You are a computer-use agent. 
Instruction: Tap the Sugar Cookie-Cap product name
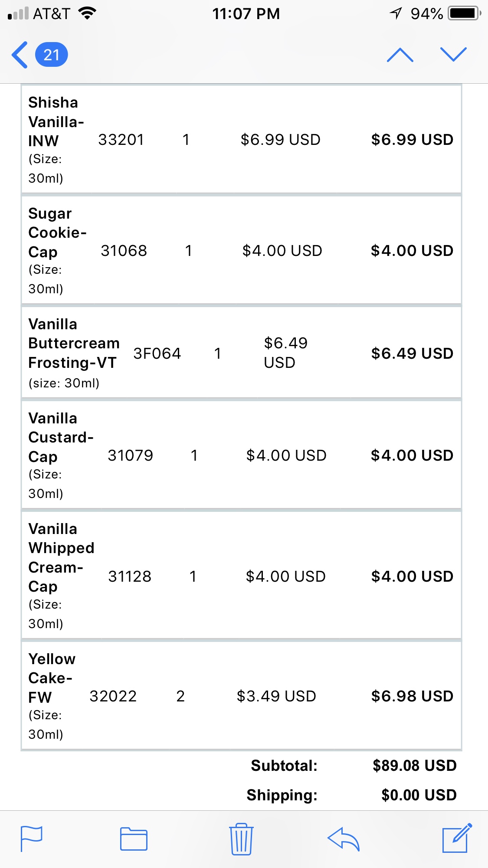tap(57, 233)
